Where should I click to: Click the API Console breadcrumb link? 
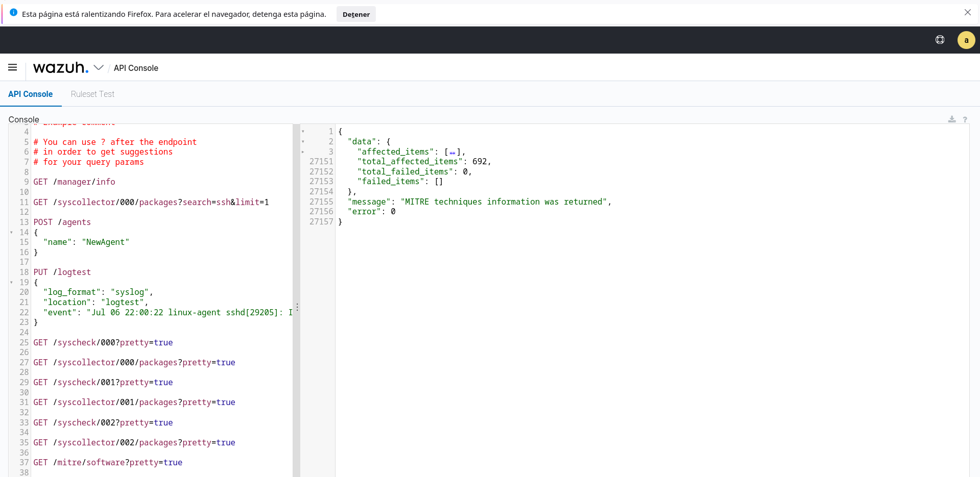point(136,68)
